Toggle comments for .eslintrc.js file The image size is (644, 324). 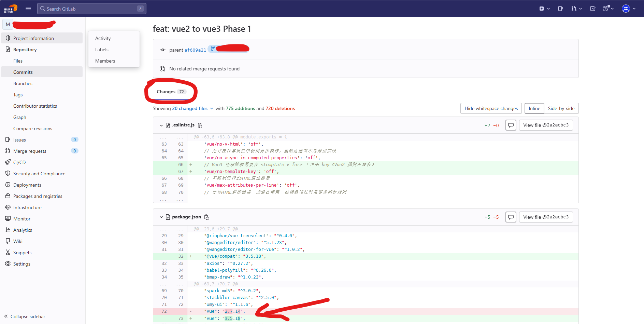(511, 125)
